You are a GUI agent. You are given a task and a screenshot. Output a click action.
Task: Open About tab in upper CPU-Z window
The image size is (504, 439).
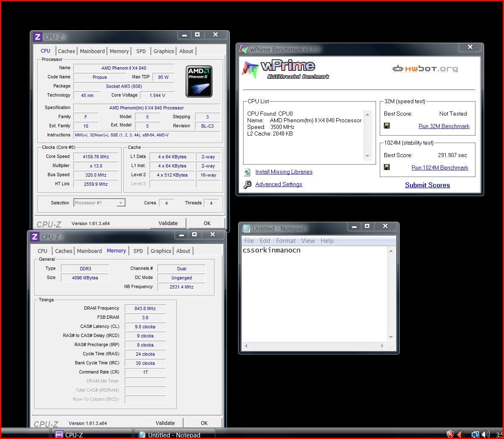[186, 51]
